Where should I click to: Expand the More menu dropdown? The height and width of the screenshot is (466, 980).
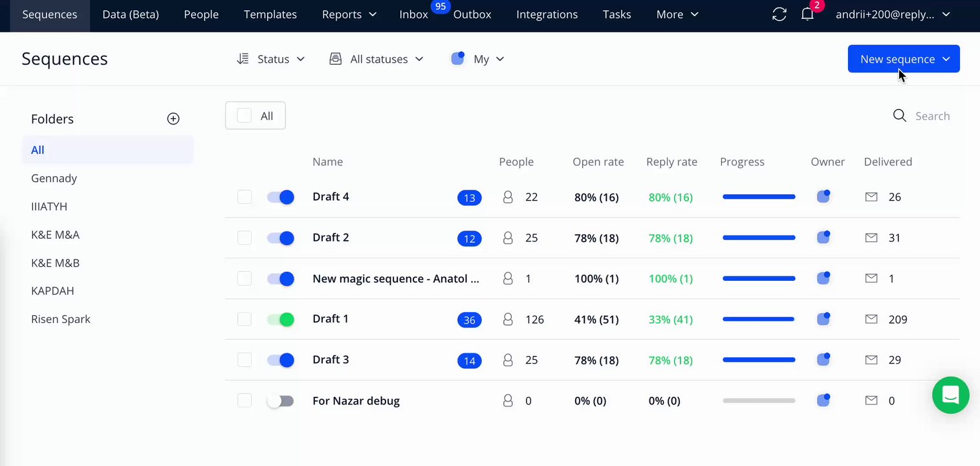677,14
